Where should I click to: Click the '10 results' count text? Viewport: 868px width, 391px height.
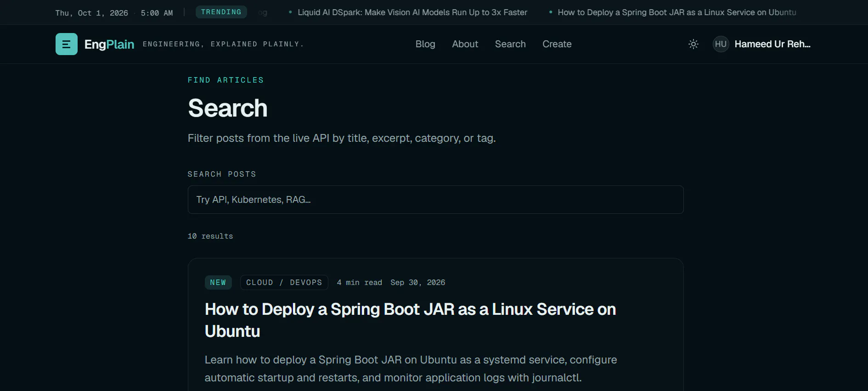click(210, 236)
